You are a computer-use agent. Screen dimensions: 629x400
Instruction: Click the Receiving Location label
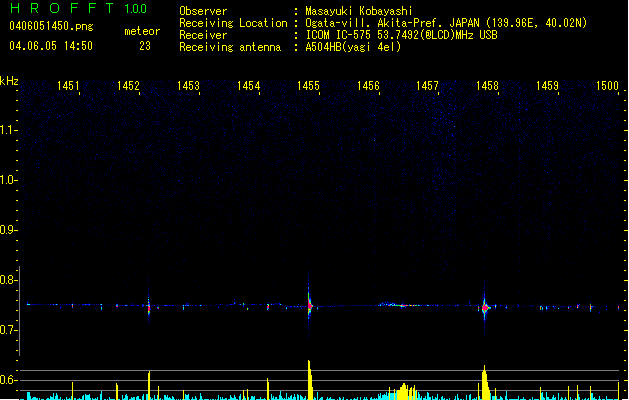coord(233,23)
